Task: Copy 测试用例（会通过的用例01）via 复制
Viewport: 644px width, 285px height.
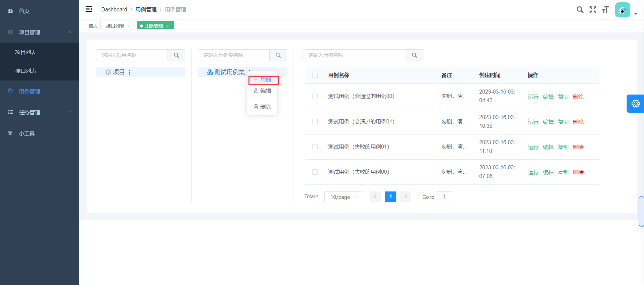Action: (x=563, y=122)
